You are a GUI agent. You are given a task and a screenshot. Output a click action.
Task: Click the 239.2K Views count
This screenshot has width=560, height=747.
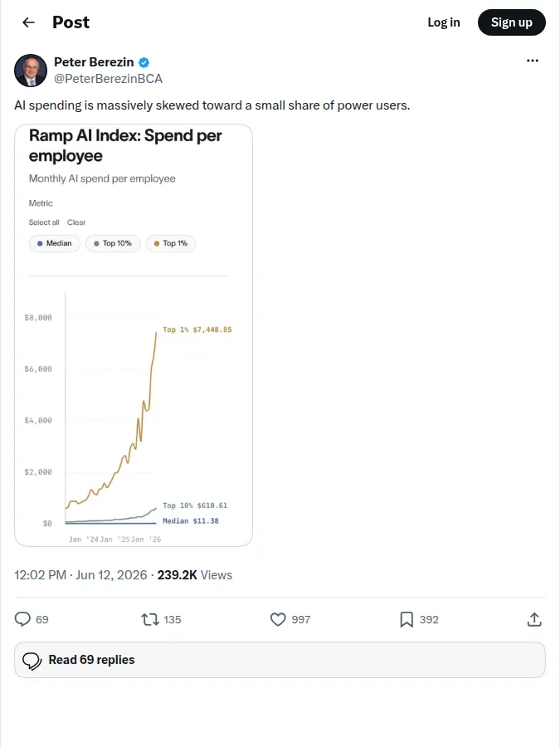(195, 575)
